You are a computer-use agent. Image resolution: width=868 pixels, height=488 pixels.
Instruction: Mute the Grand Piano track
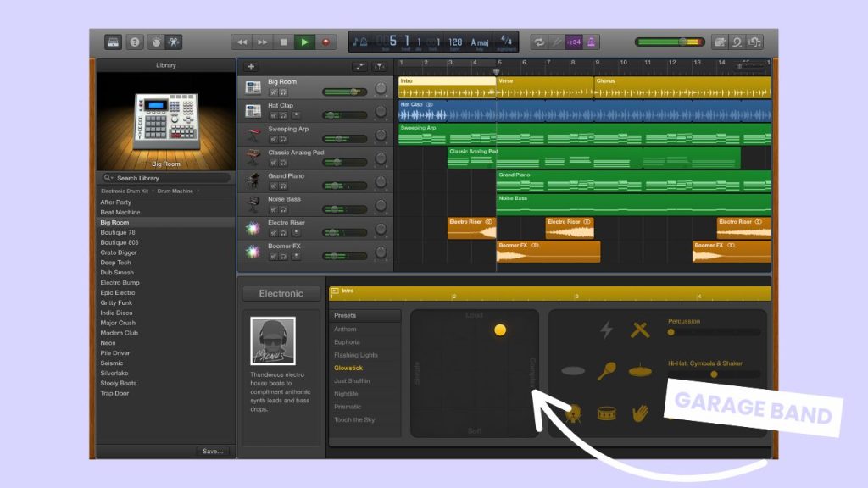coord(274,186)
